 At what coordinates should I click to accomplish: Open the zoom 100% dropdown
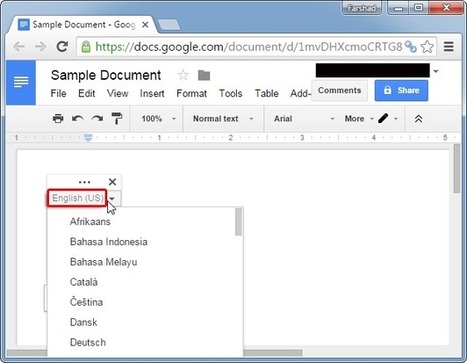point(158,119)
